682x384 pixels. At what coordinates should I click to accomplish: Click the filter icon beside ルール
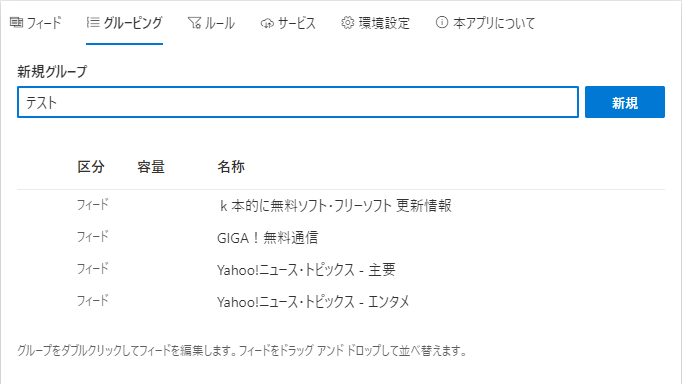coord(194,23)
